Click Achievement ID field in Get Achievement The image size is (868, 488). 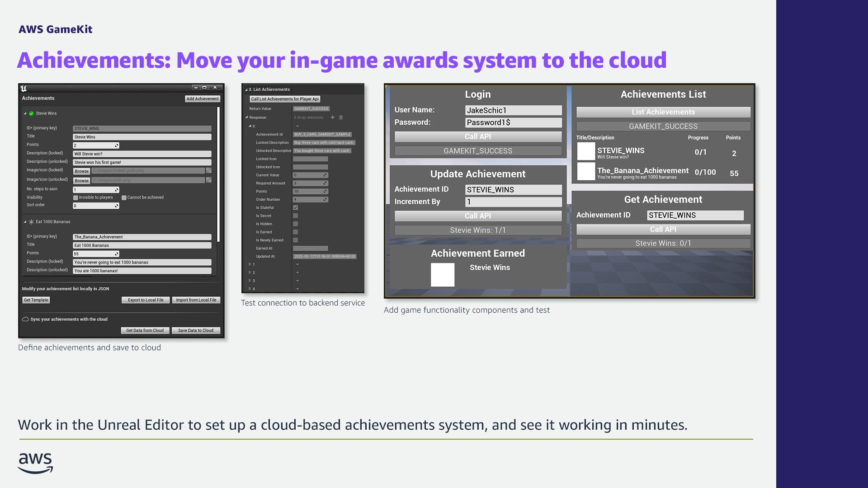click(x=695, y=216)
